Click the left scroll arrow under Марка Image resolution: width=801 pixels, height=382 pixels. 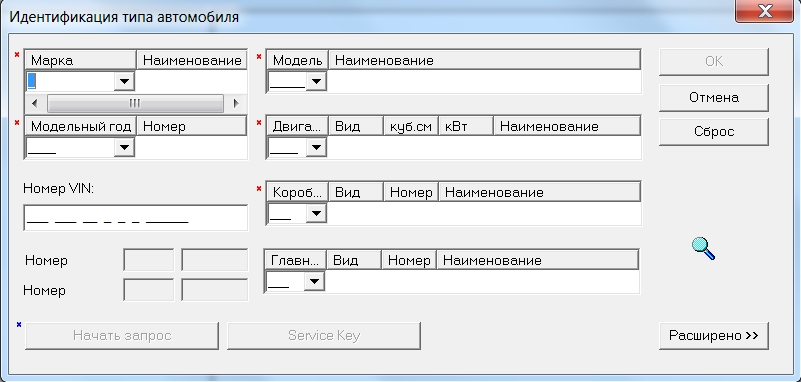point(35,103)
